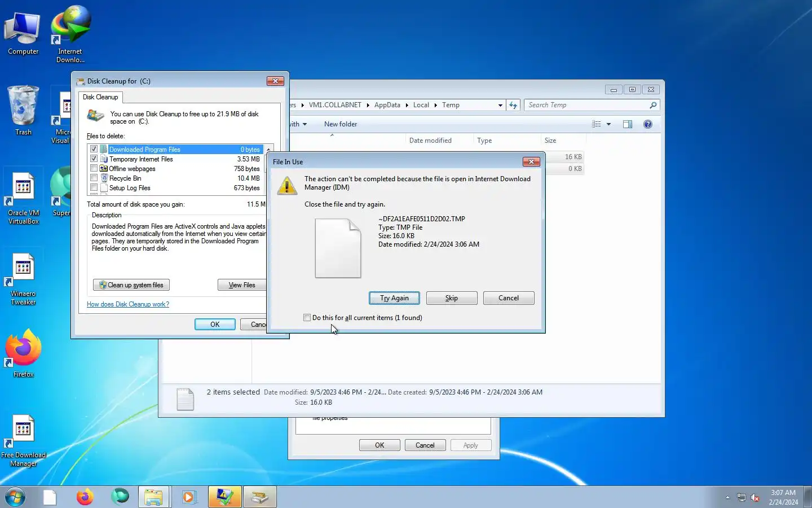Open the taskbar clock showing 3:07 AM
The width and height of the screenshot is (812, 508).
coord(783,497)
